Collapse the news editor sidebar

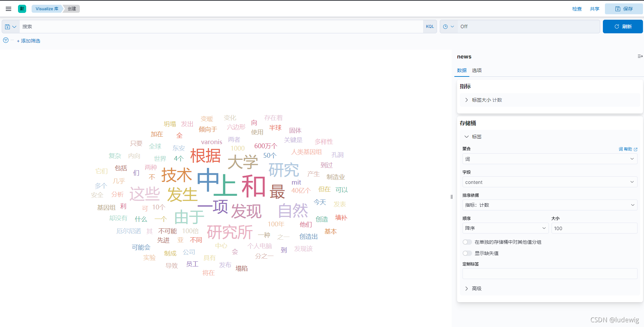click(x=640, y=56)
